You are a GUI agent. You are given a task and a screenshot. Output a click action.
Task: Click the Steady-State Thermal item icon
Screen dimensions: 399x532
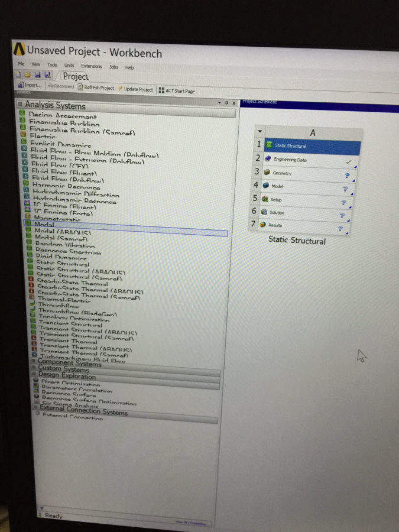click(31, 278)
